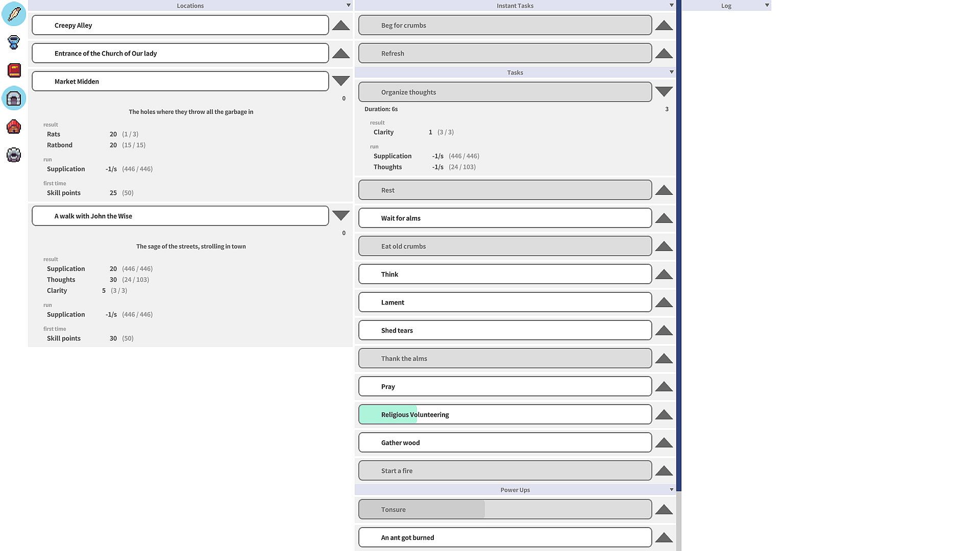Expand details for Religious Volunteering task
980x551 pixels.
click(664, 415)
